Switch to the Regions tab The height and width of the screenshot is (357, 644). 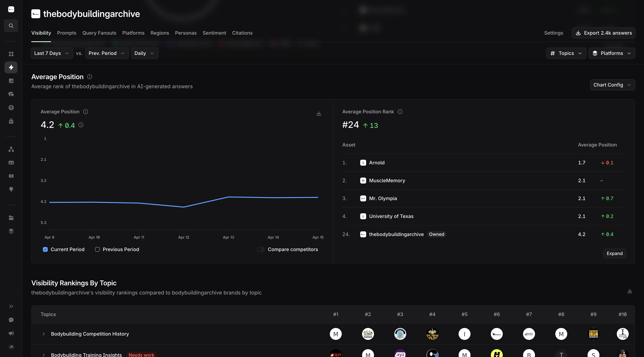160,33
